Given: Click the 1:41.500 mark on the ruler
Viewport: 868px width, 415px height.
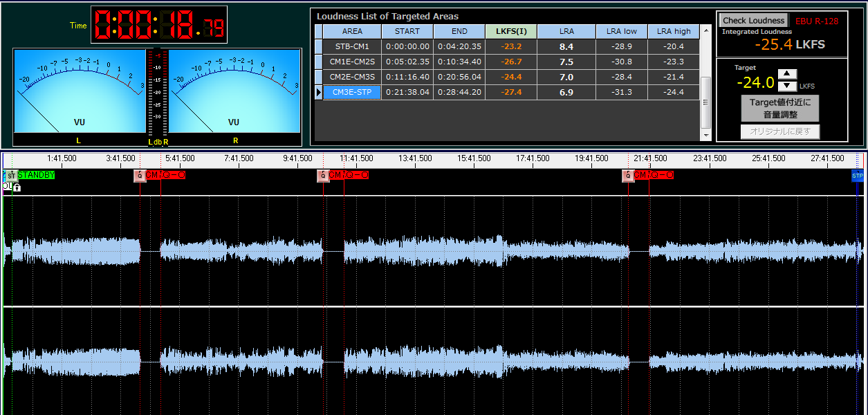Looking at the screenshot, I should (62, 158).
